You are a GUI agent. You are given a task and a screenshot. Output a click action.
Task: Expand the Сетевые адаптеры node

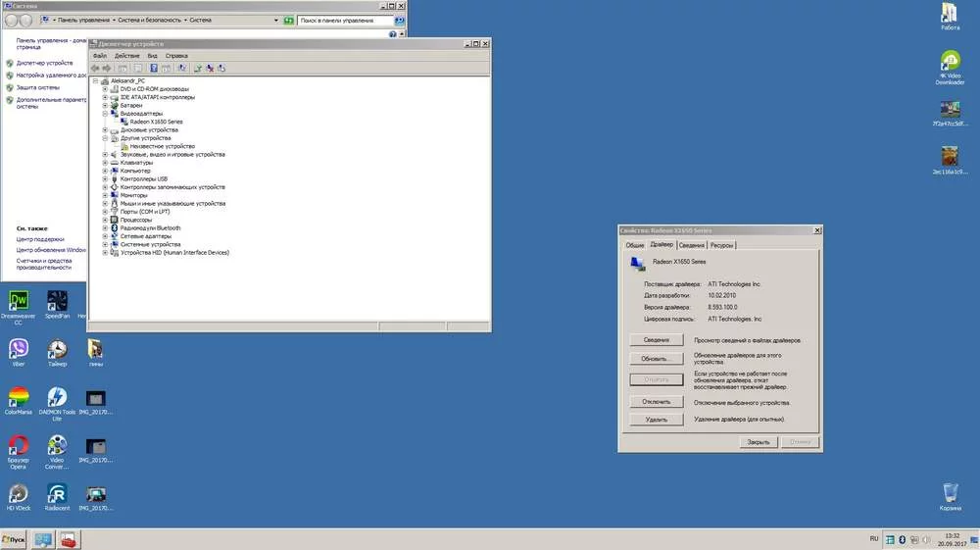point(105,236)
